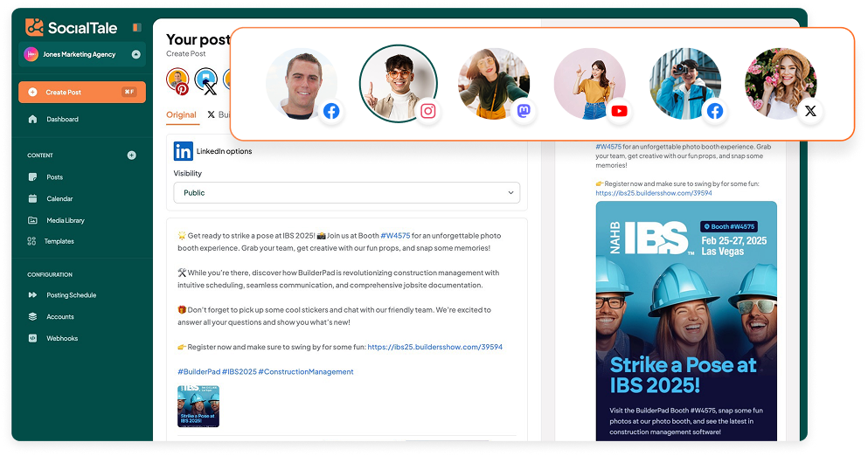
Task: Click the Media Library icon
Action: [32, 220]
